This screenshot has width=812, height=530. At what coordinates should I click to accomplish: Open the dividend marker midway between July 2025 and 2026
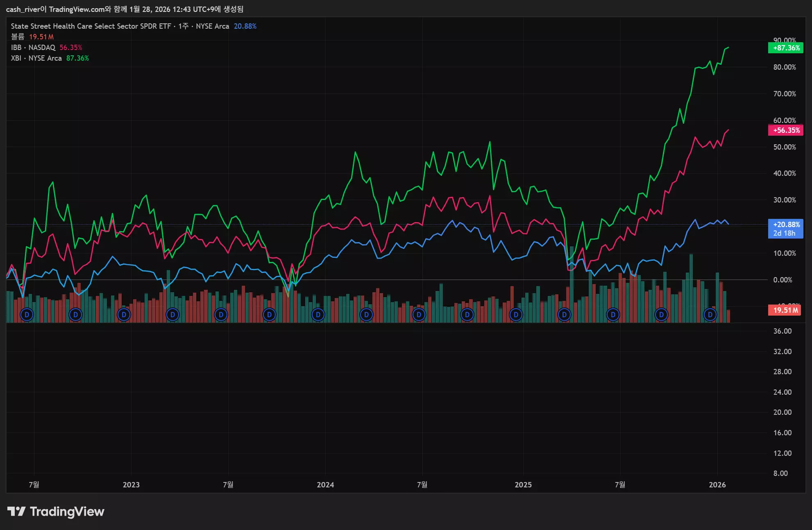661,315
